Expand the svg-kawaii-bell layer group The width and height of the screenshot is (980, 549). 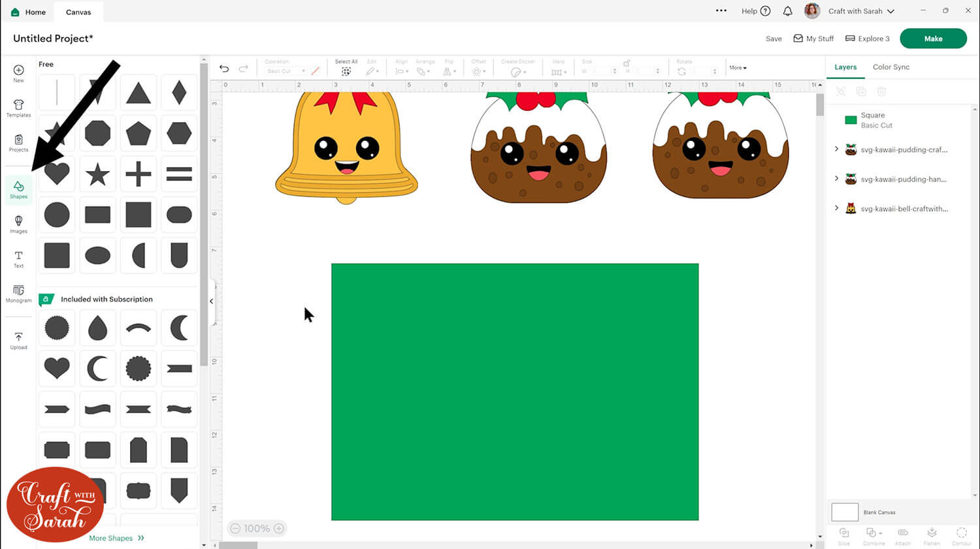tap(836, 208)
